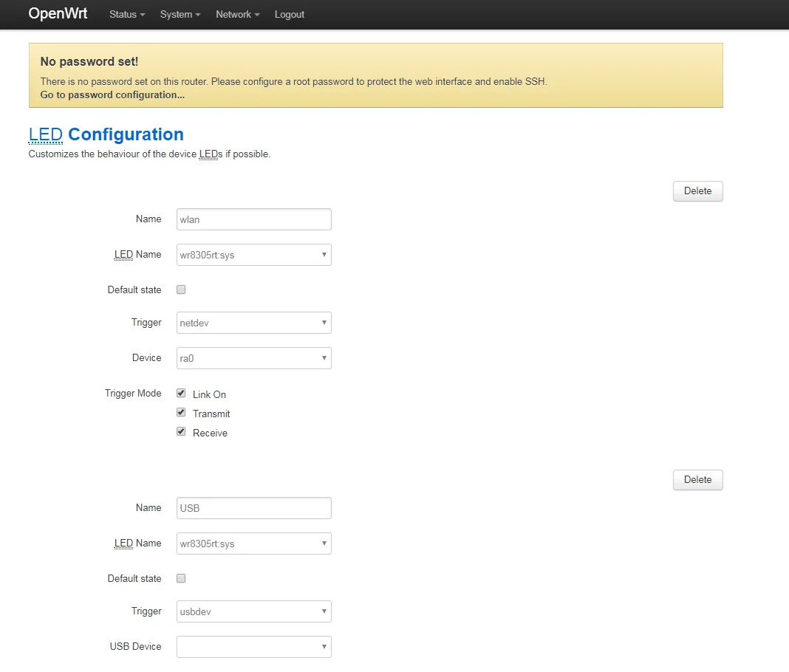Click the LED abbreviation in the heading
Image resolution: width=789 pixels, height=672 pixels.
coord(46,135)
